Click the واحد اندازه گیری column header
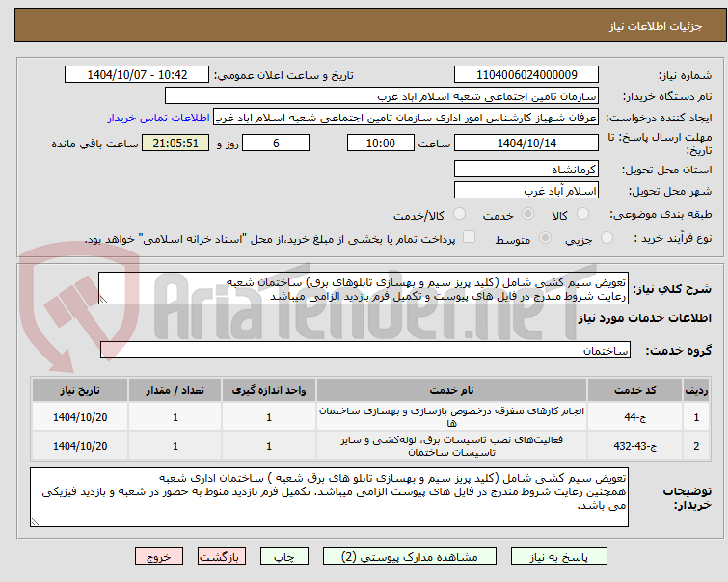Screen dimensions: 728x582 [269, 390]
